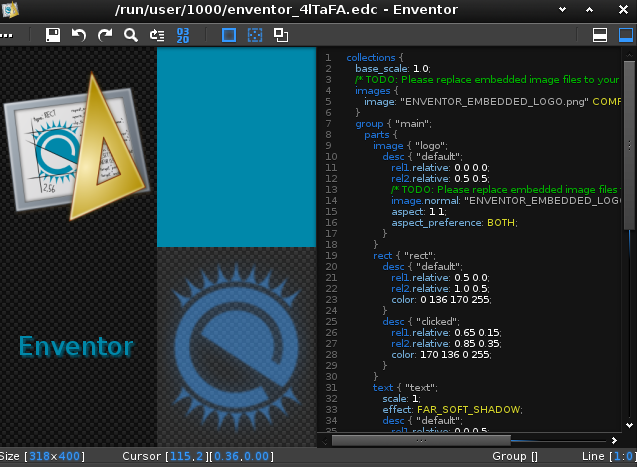Toggle part highlighting square icon
Screen dimensions: 637x467
click(229, 35)
